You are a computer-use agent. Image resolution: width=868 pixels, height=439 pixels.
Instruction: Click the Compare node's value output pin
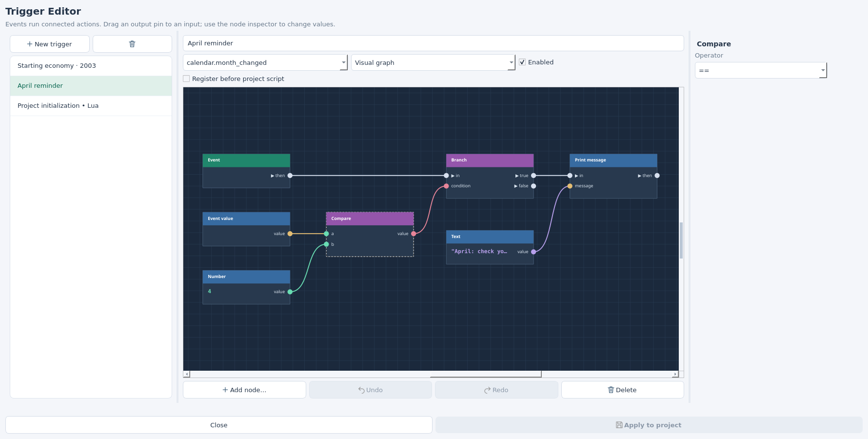[414, 234]
